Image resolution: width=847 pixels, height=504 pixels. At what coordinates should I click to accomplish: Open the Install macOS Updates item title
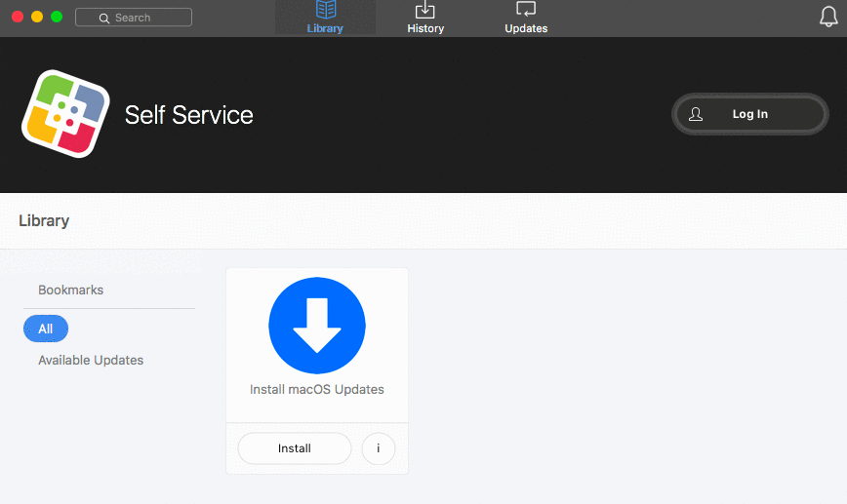coord(317,389)
